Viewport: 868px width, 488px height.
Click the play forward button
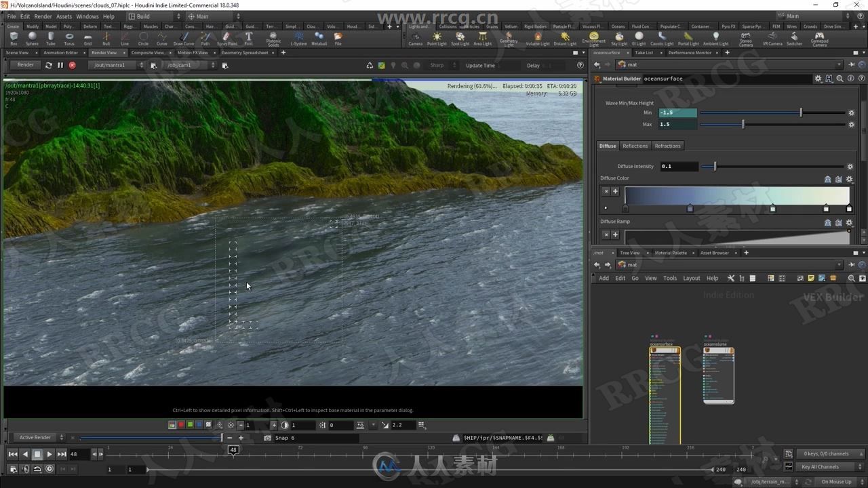point(50,454)
